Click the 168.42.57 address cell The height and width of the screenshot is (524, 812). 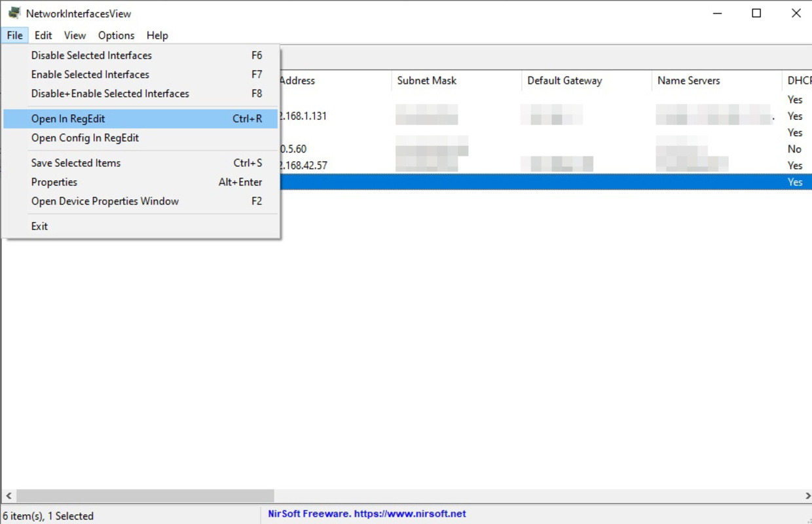tap(303, 165)
